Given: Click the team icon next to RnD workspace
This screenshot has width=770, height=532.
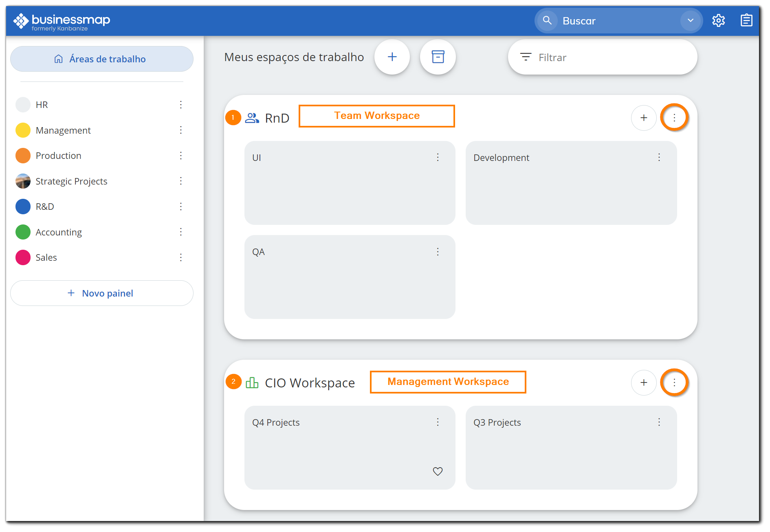Looking at the screenshot, I should (252, 117).
